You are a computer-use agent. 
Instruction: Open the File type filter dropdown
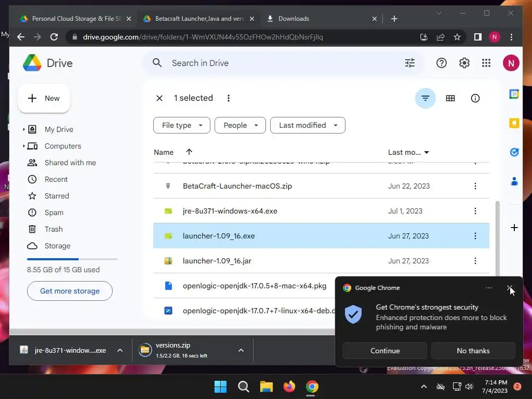(181, 125)
